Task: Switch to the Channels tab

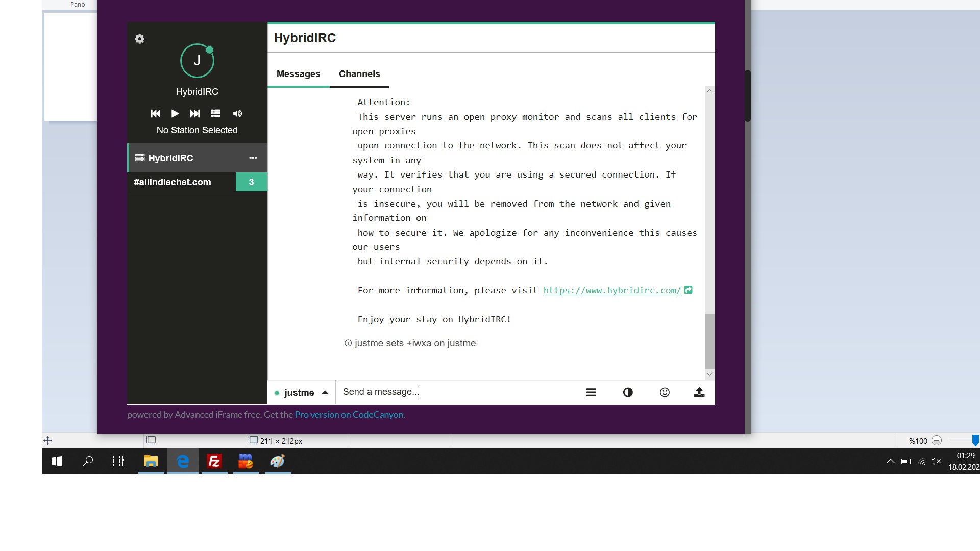Action: (x=359, y=74)
